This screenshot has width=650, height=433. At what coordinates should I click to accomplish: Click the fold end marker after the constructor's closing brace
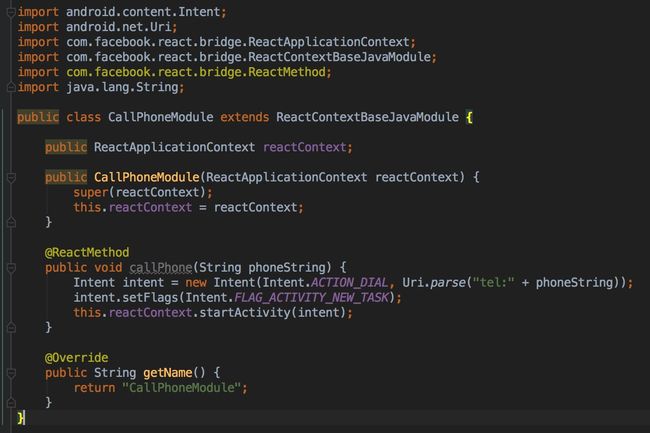click(11, 223)
